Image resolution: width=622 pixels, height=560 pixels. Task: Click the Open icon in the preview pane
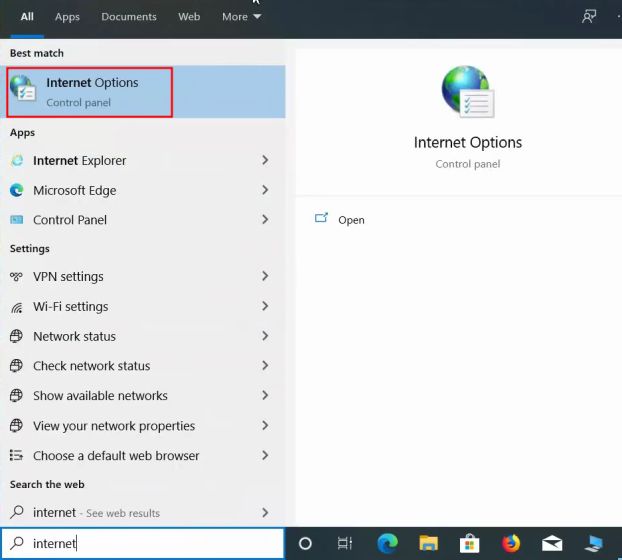pyautogui.click(x=321, y=217)
